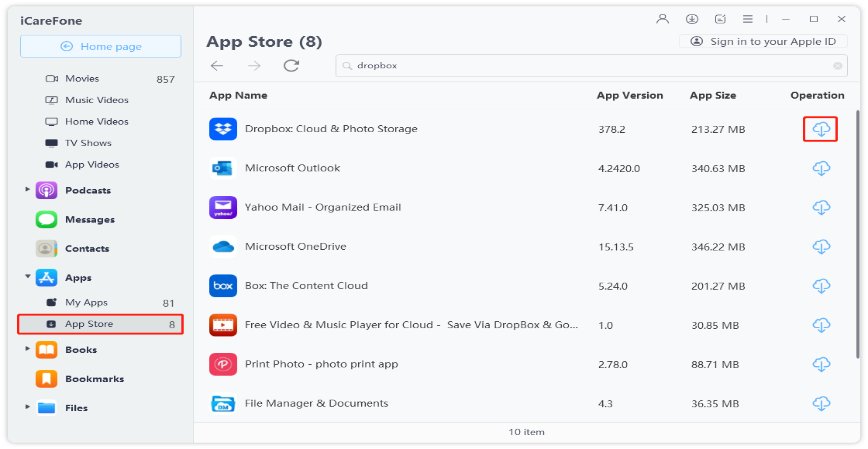Open the user account icon

[x=662, y=19]
